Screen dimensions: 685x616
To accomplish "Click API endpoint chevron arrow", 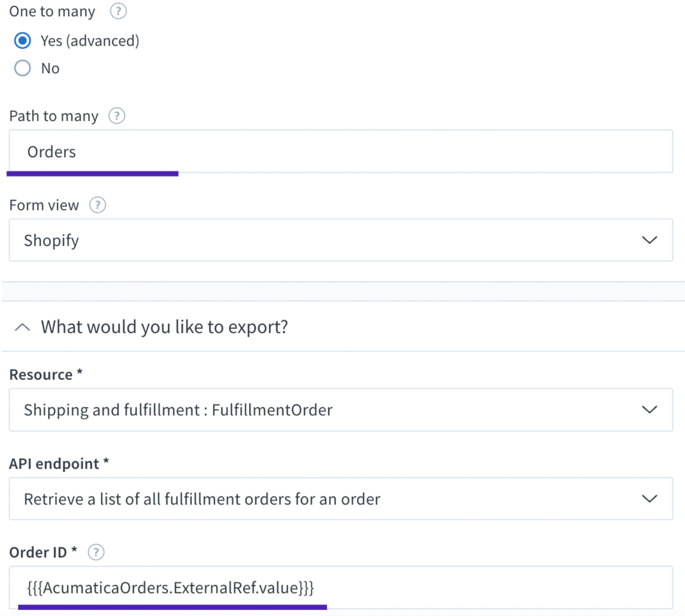I will coord(649,499).
